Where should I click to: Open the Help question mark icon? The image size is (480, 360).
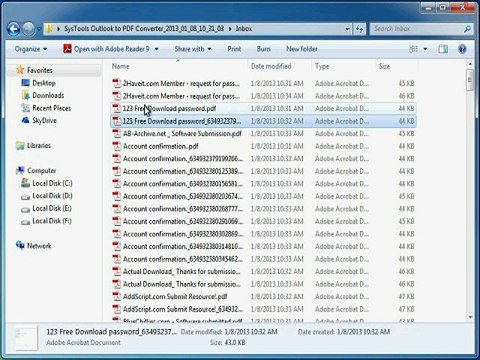462,49
